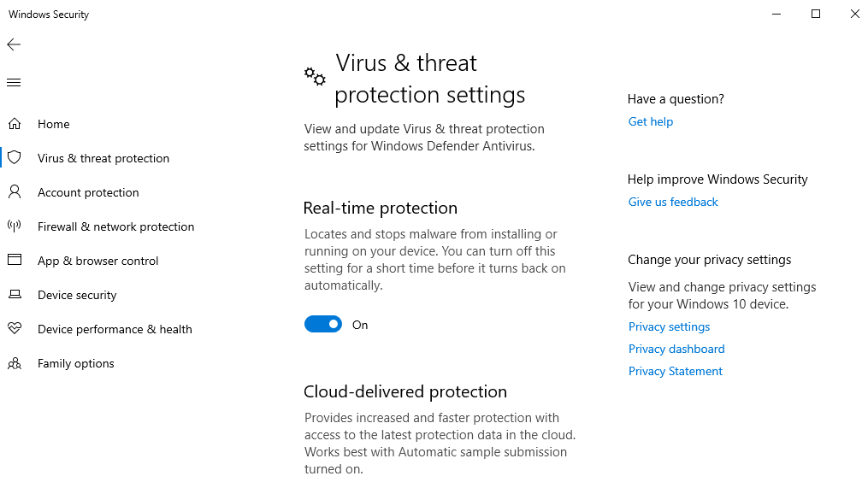Click the Virus & threat settings gears icon
Image resolution: width=868 pixels, height=482 pixels.
point(315,77)
